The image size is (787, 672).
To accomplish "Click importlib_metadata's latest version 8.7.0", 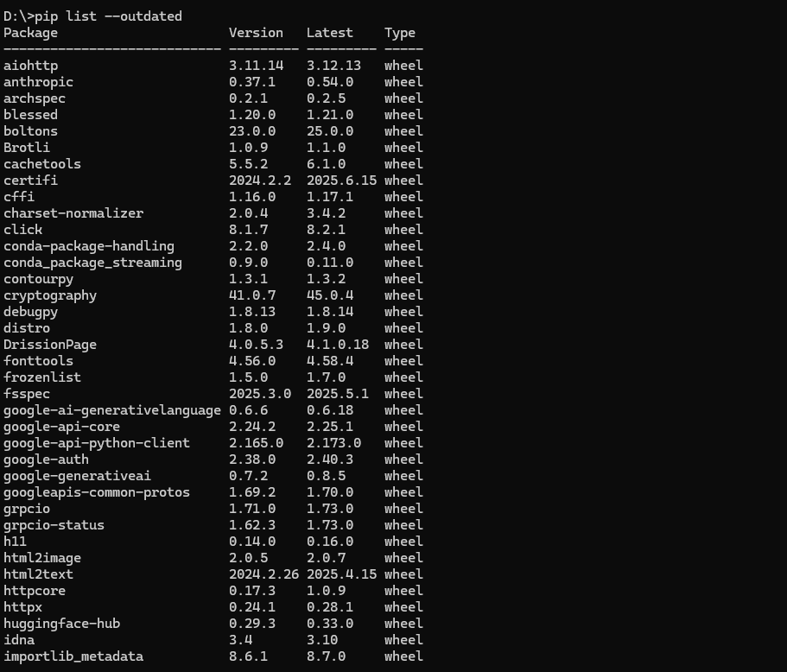I will click(327, 656).
